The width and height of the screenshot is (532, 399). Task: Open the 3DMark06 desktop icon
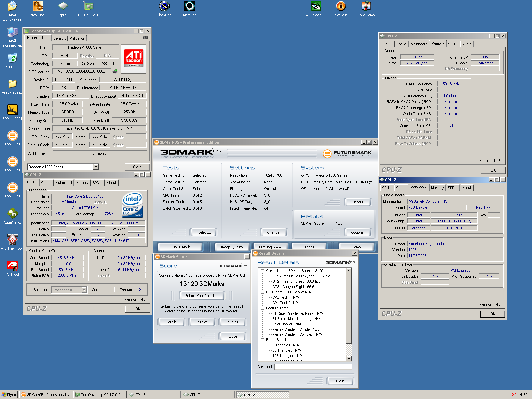[12, 190]
